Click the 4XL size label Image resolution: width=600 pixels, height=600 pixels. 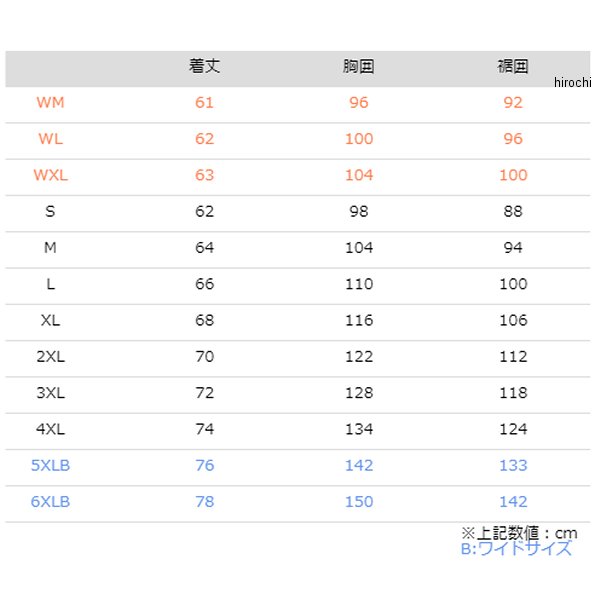point(50,429)
